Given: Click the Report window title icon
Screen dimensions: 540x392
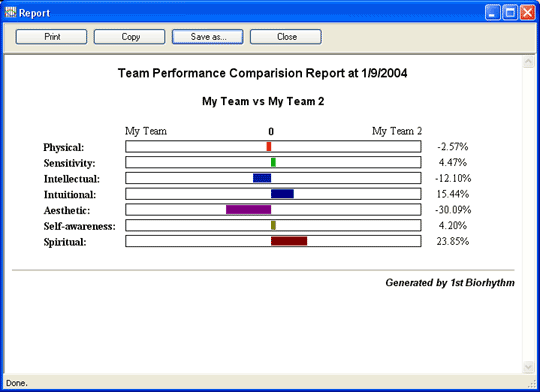Looking at the screenshot, I should pyautogui.click(x=10, y=12).
